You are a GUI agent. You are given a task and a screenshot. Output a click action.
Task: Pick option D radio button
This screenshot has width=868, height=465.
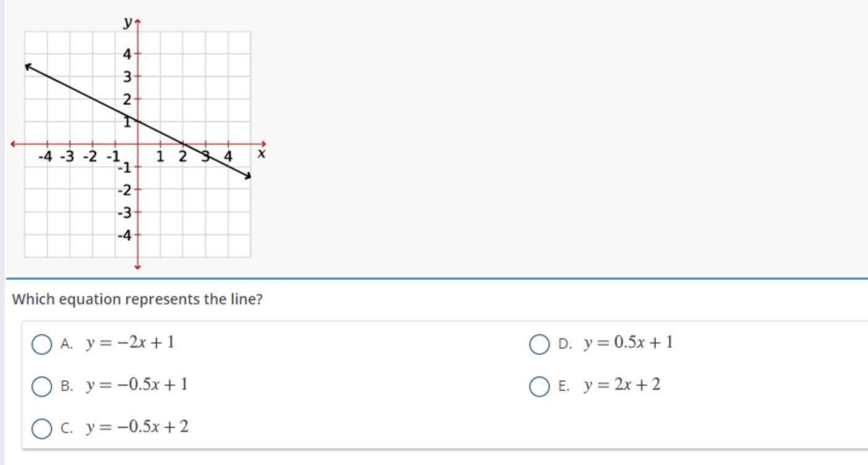click(x=539, y=344)
